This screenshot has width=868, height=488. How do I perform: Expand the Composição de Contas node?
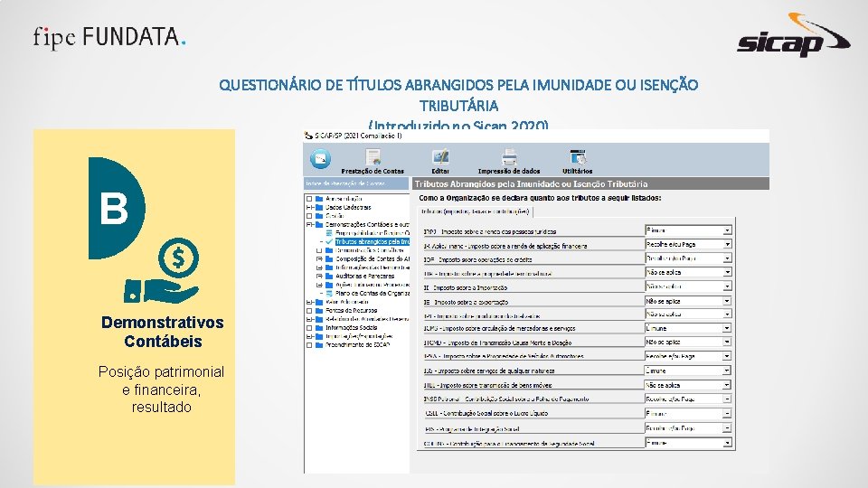(x=319, y=259)
